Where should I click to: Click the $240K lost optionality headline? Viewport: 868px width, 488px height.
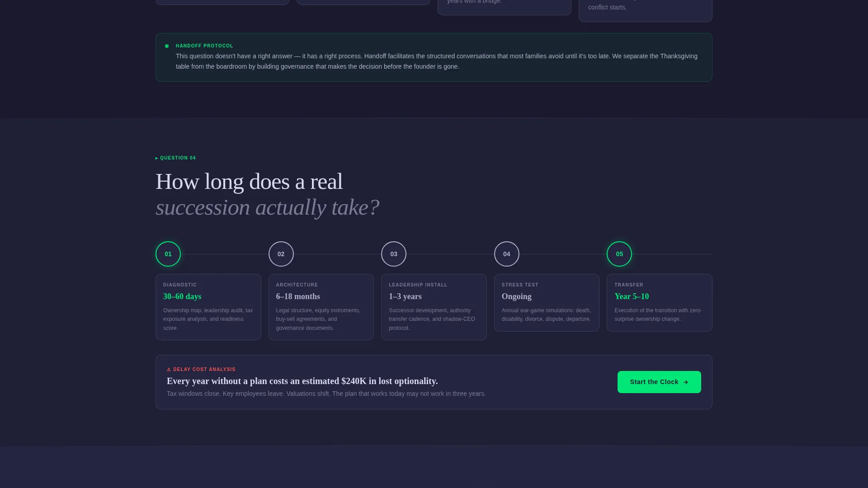pyautogui.click(x=302, y=381)
